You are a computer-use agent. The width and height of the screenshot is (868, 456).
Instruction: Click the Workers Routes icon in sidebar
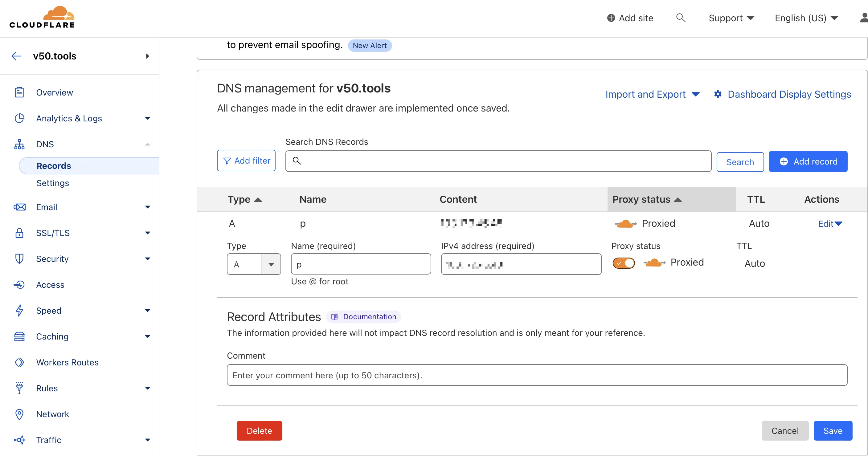point(19,362)
